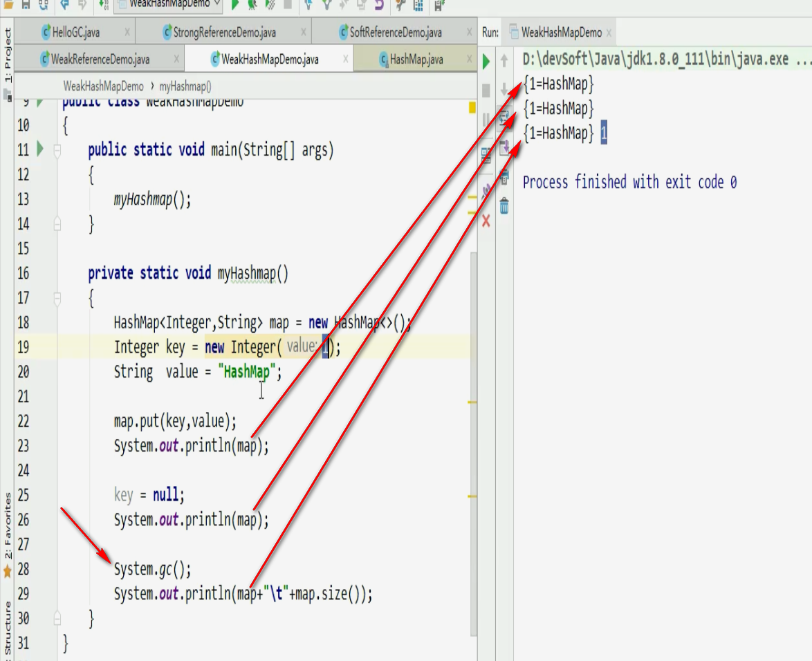The image size is (812, 661).
Task: Close the WeakHashMapDemo Run tab
Action: [x=609, y=32]
